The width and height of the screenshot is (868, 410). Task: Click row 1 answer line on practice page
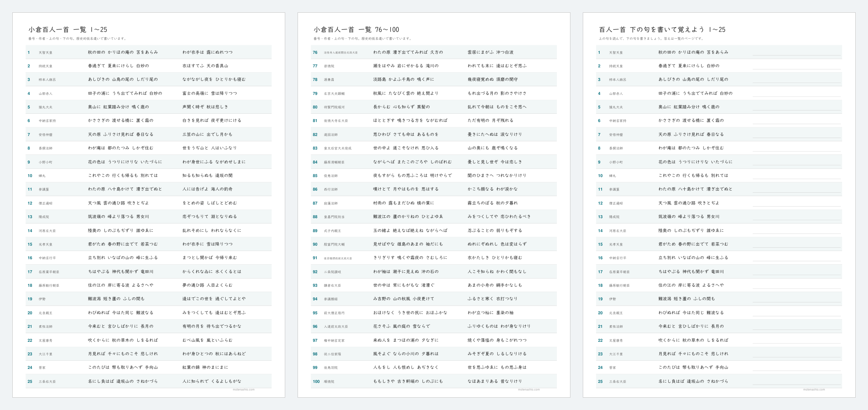796,55
